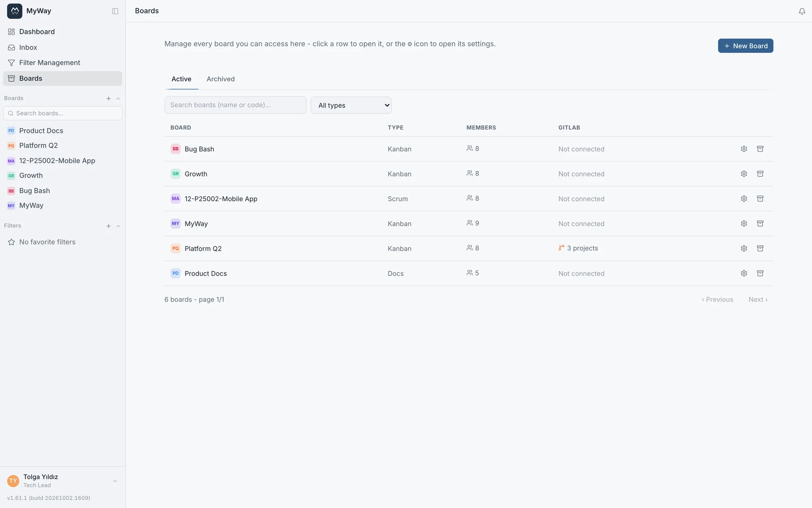Open settings gear for MyWay board row

pyautogui.click(x=744, y=224)
